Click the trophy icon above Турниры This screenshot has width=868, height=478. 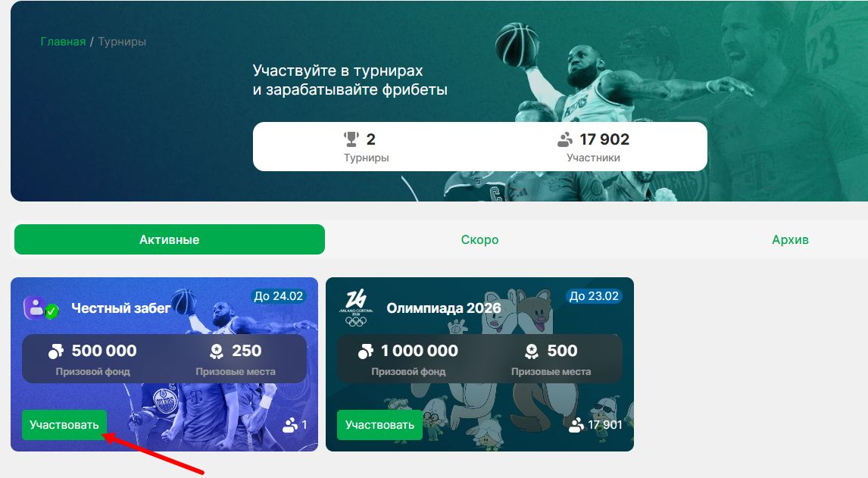351,139
